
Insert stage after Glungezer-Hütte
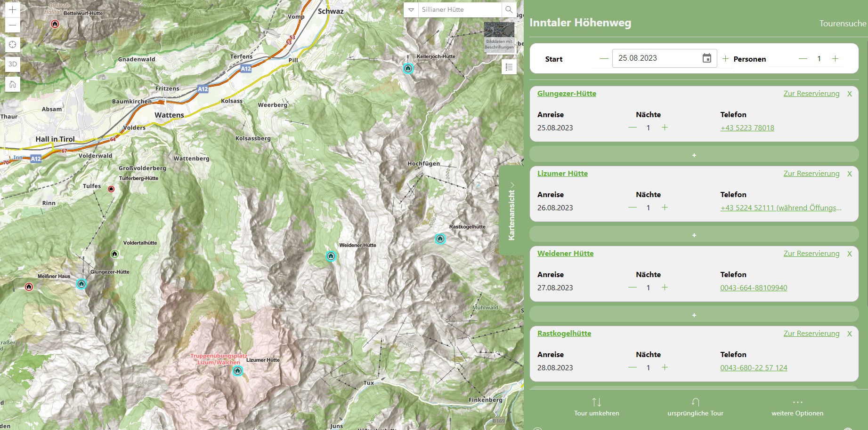(x=694, y=155)
